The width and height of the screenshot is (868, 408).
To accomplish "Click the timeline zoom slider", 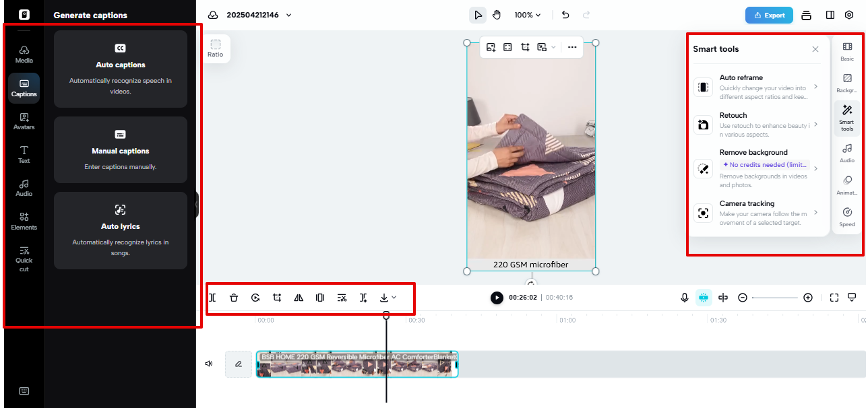I will [775, 298].
